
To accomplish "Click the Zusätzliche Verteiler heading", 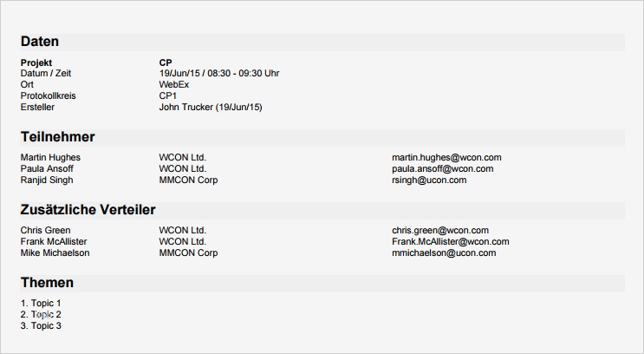I will coord(88,210).
